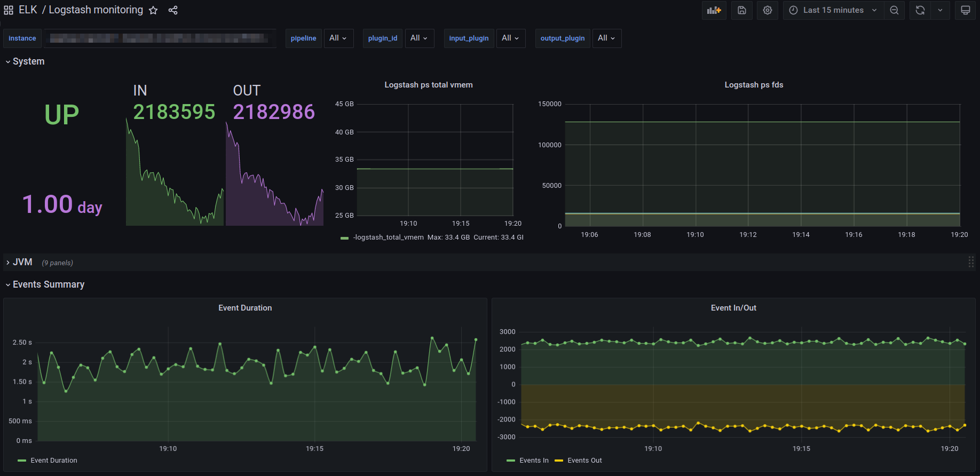Open the refresh interval dropdown

tap(940, 10)
